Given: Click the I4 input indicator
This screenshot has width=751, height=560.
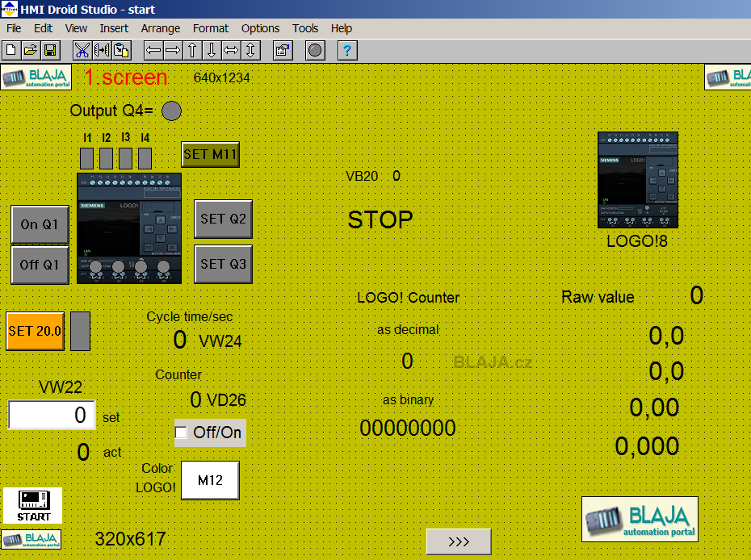Looking at the screenshot, I should click(x=145, y=158).
